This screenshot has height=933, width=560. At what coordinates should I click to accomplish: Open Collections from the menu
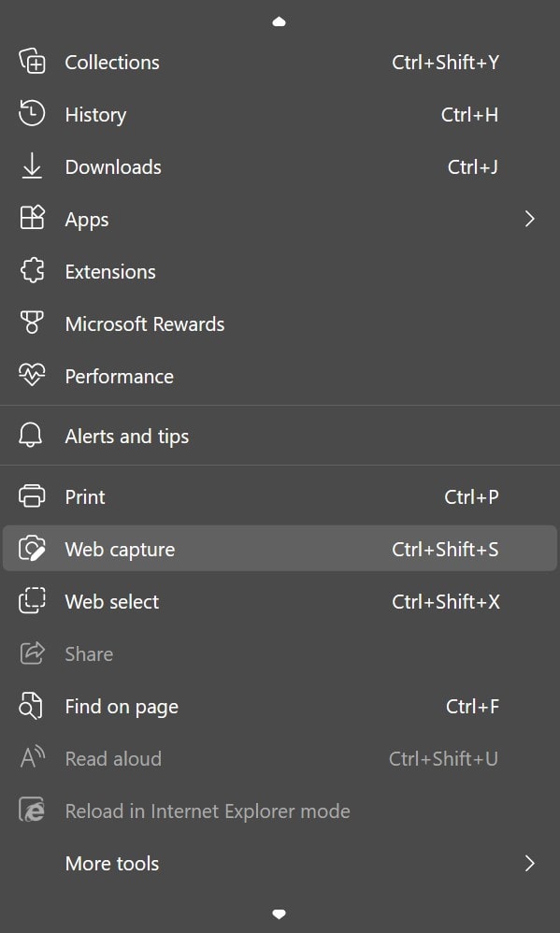pyautogui.click(x=111, y=62)
